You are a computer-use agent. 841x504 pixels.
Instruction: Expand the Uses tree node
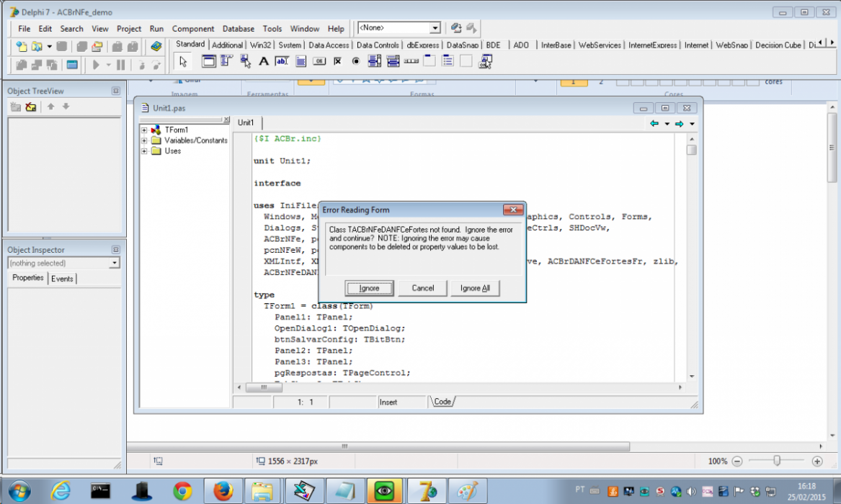(x=143, y=152)
